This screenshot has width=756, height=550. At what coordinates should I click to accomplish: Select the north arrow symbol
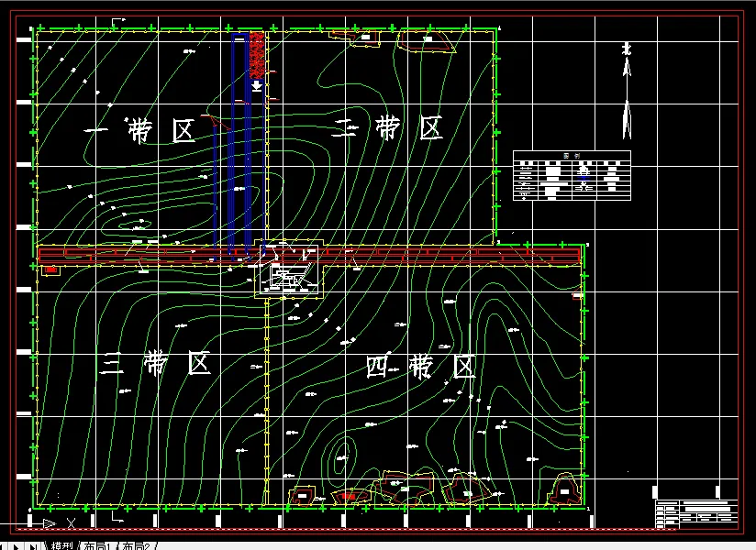(627, 92)
